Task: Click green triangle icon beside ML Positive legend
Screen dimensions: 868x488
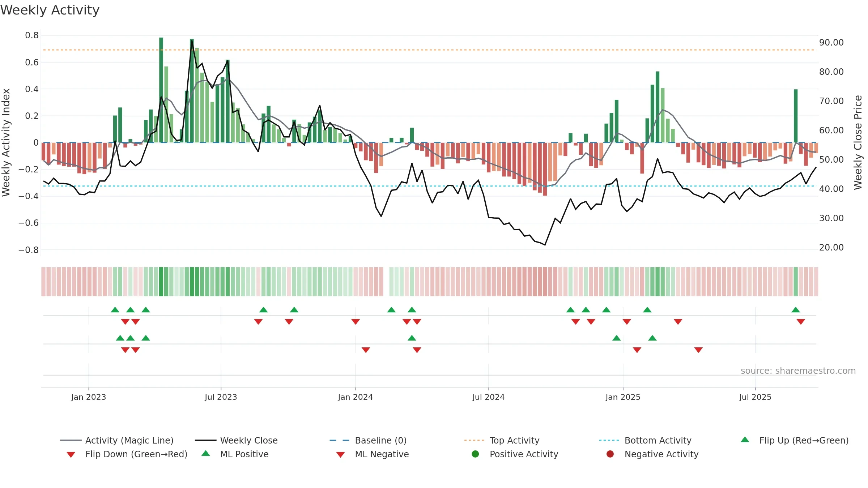Action: (x=206, y=453)
